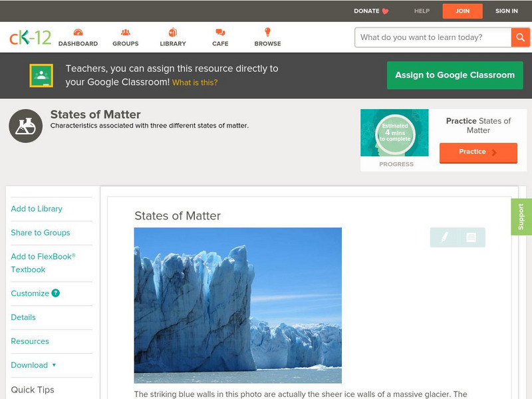Expand the Download dropdown arrow

pyautogui.click(x=54, y=365)
